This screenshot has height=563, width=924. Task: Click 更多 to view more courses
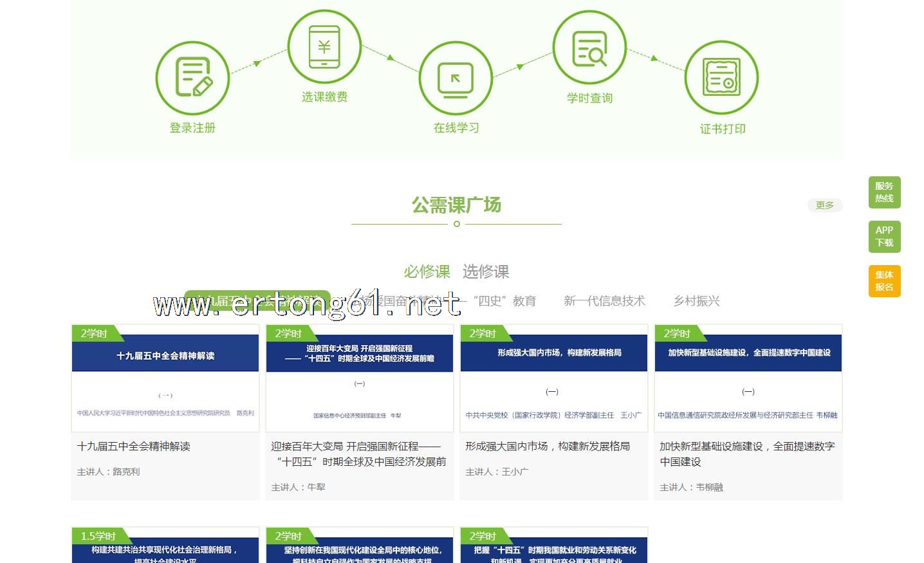click(x=824, y=205)
